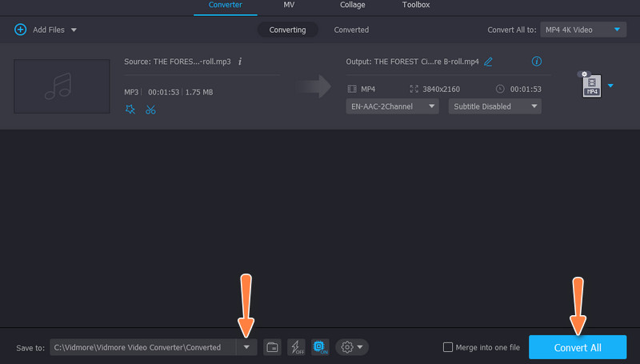Rename output file with pencil icon
The image size is (640, 364).
[488, 62]
